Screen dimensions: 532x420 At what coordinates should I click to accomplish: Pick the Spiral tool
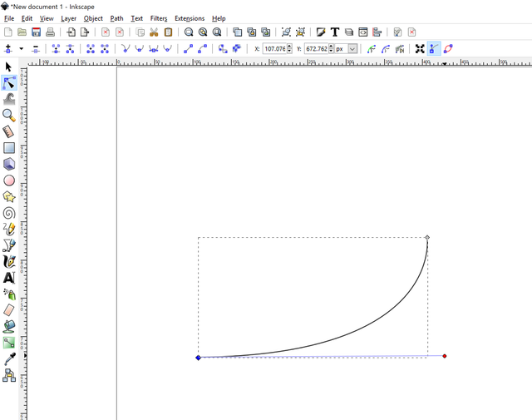click(x=9, y=213)
